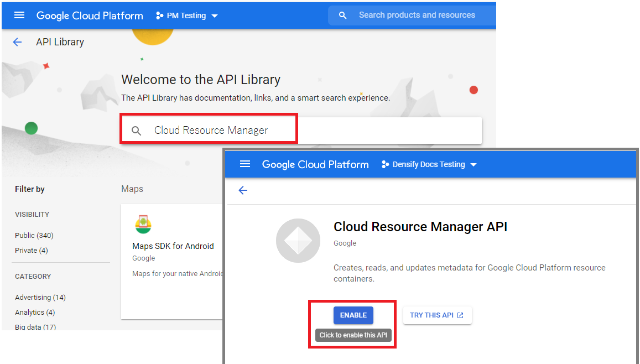The width and height of the screenshot is (640, 364).
Task: Filter by Public (340) visibility
Action: (x=34, y=236)
